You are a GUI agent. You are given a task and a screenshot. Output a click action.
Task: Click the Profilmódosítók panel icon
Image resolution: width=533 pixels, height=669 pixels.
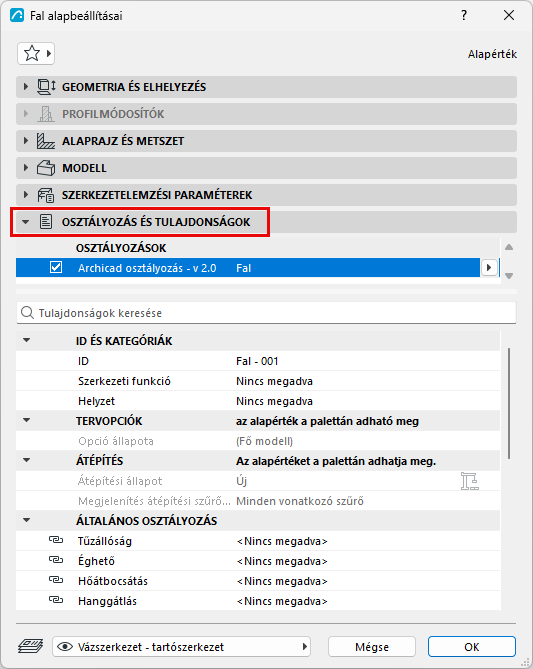tap(46, 114)
